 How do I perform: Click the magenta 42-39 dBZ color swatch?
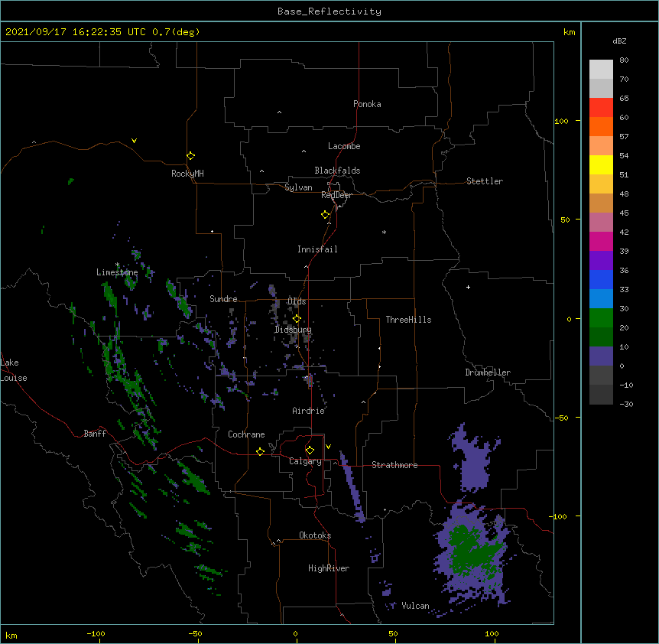point(601,241)
